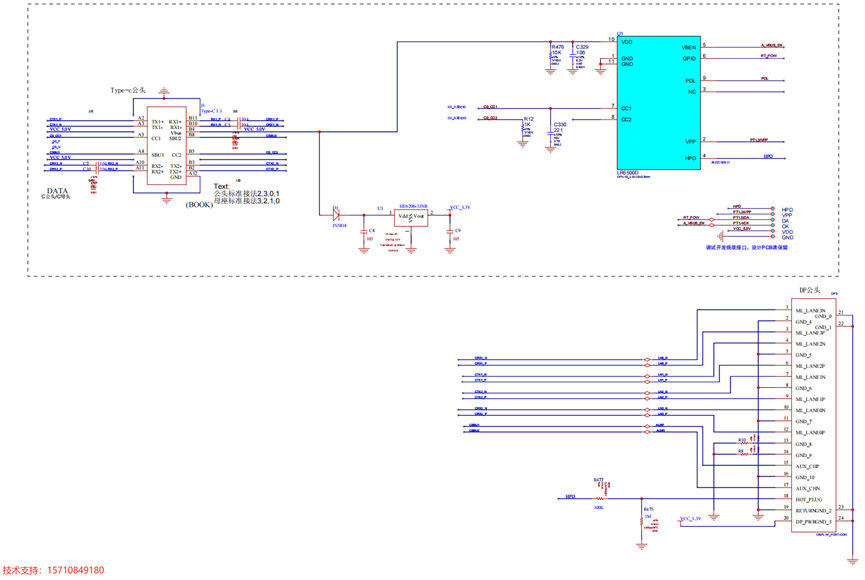Click the debug interface note in Chinese
Viewport: 865px width, 580px height.
pos(746,248)
